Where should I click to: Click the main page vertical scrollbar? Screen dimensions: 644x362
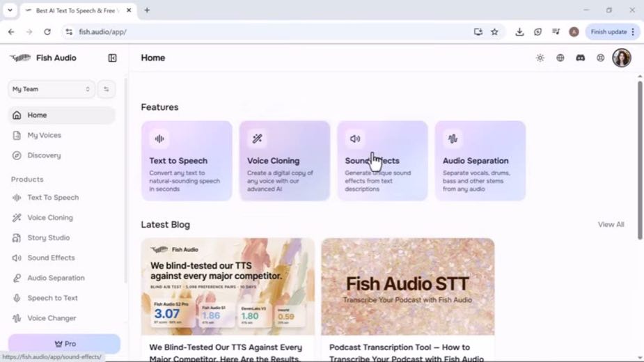click(640, 160)
